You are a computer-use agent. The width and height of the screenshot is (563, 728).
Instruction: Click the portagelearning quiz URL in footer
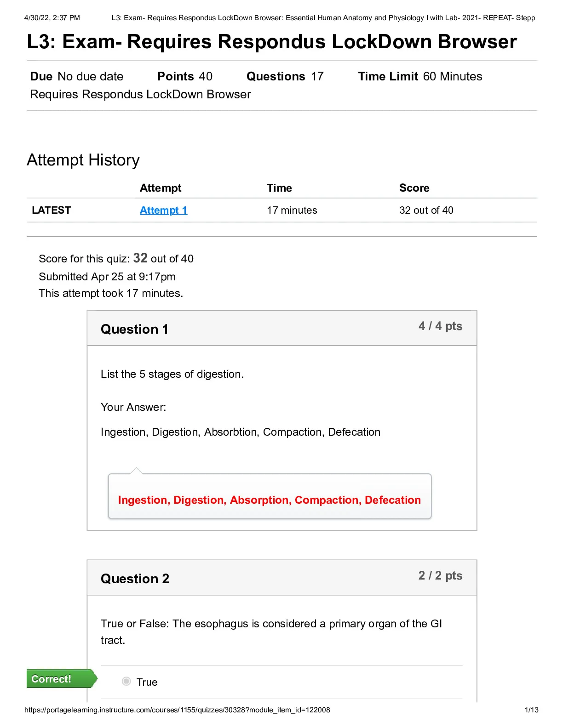click(177, 710)
